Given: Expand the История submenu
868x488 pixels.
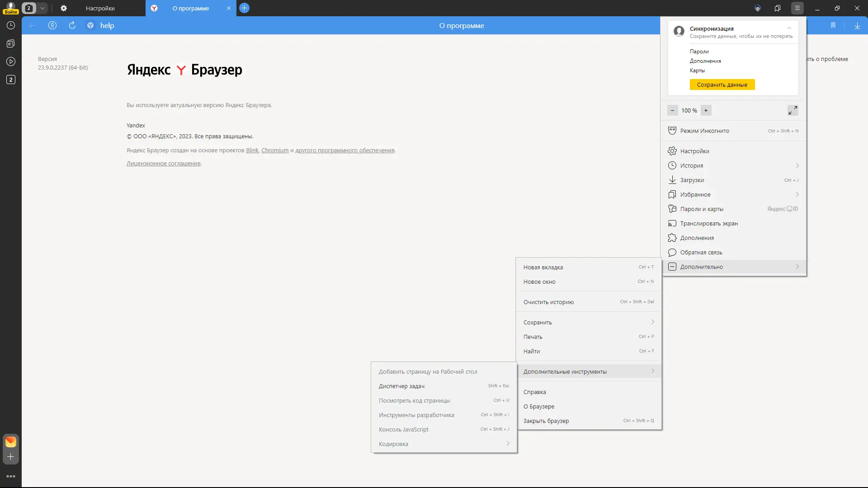Looking at the screenshot, I should [797, 165].
